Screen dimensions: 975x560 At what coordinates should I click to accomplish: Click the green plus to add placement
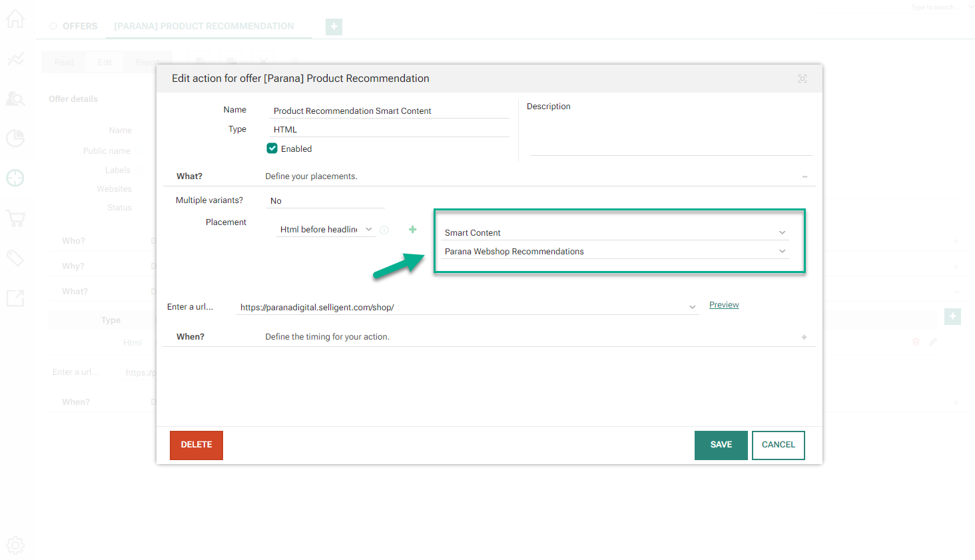(413, 230)
